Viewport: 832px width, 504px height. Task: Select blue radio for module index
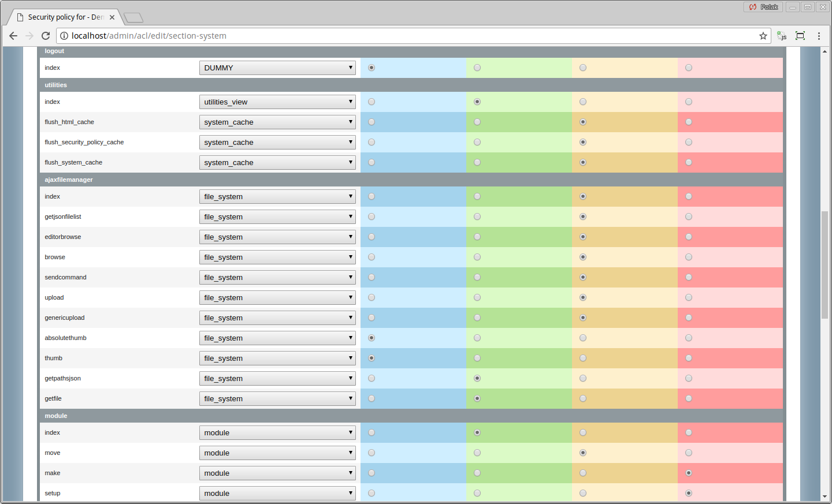372,432
